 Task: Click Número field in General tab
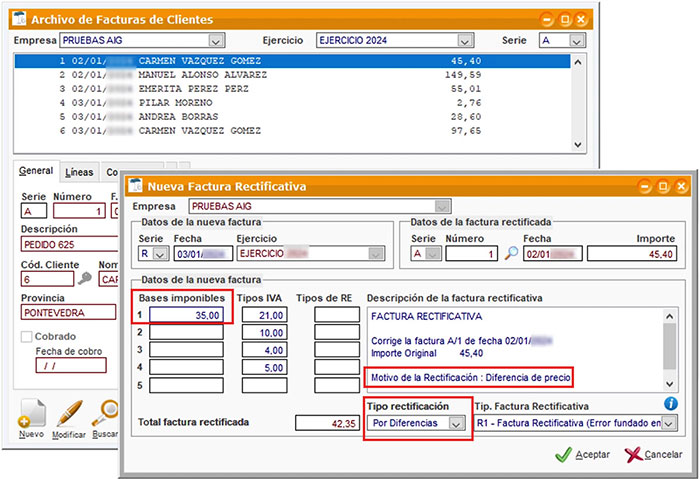tap(79, 211)
